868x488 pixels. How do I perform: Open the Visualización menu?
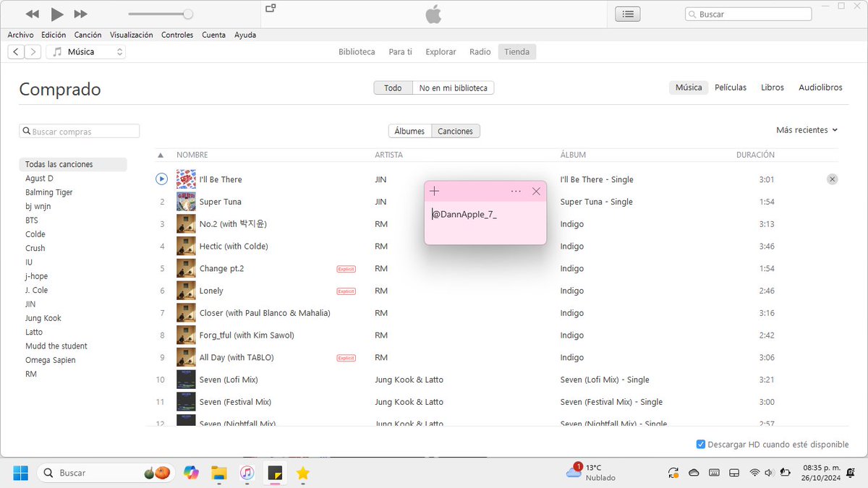(131, 35)
